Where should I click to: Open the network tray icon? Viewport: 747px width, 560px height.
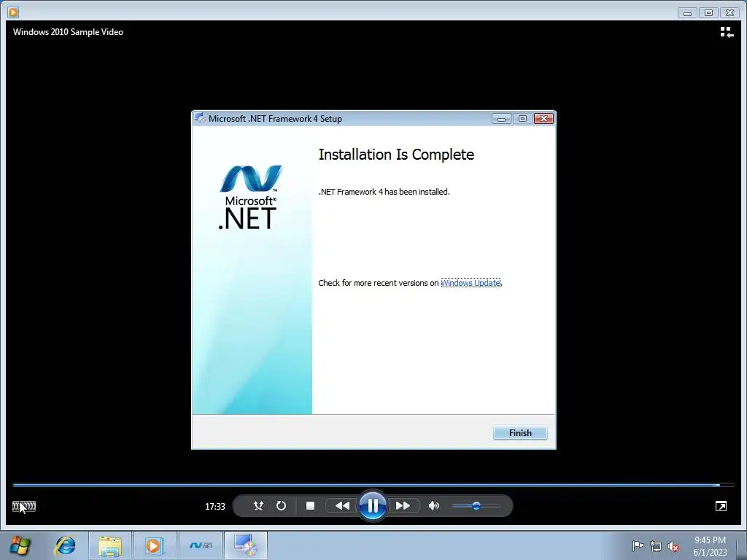pyautogui.click(x=656, y=546)
